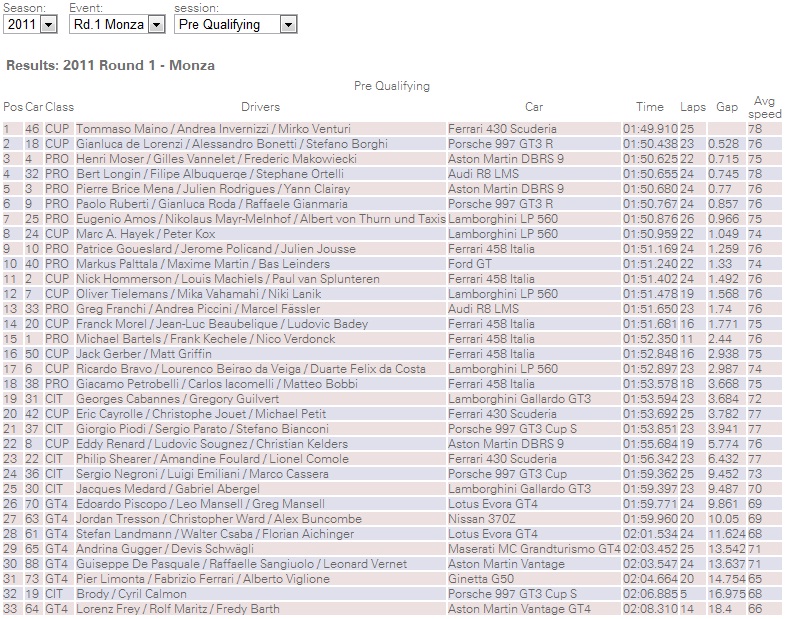Click the Pre Qualifying caption above the table
The height and width of the screenshot is (619, 786).
(392, 86)
